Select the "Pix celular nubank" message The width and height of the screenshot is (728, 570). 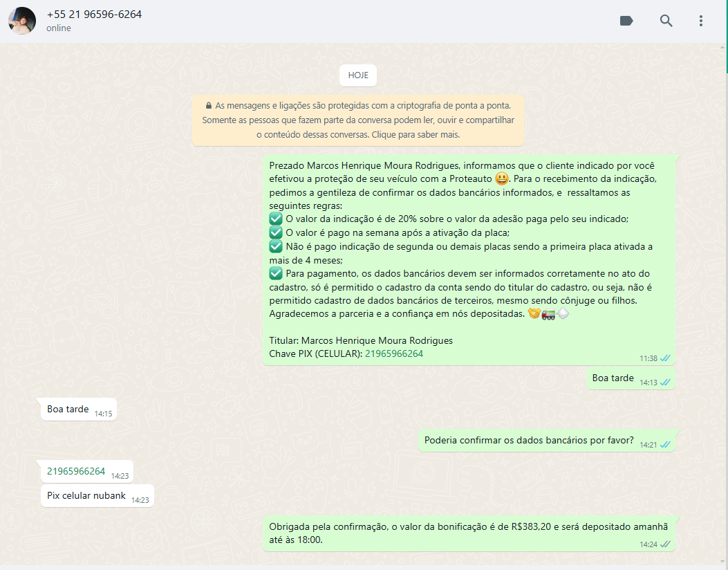tap(86, 496)
